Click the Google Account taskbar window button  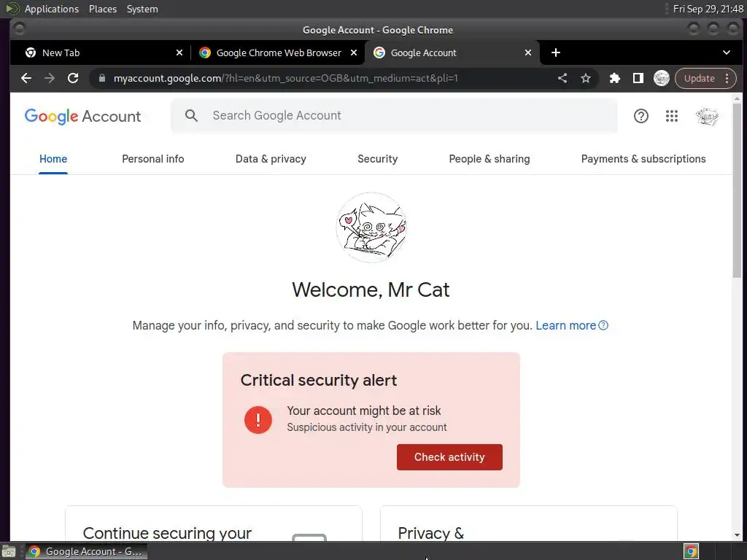click(x=86, y=551)
